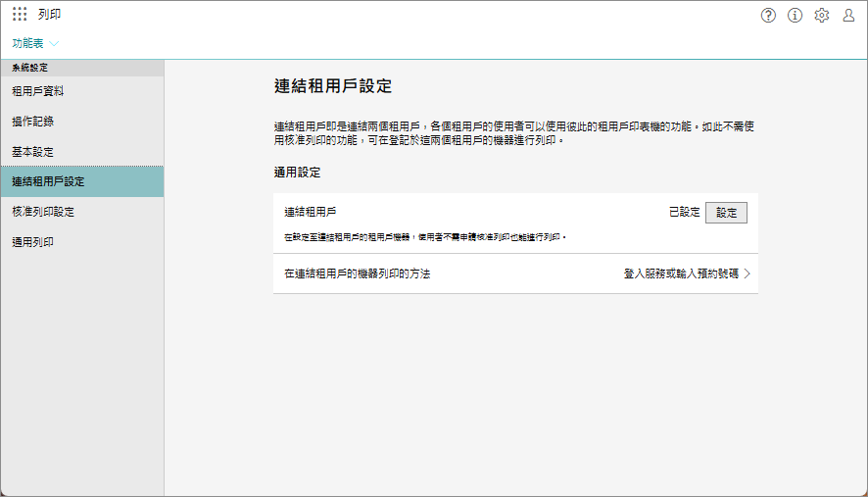868x497 pixels.
Task: Switch to 通用列印 in the sidebar
Action: [x=32, y=242]
